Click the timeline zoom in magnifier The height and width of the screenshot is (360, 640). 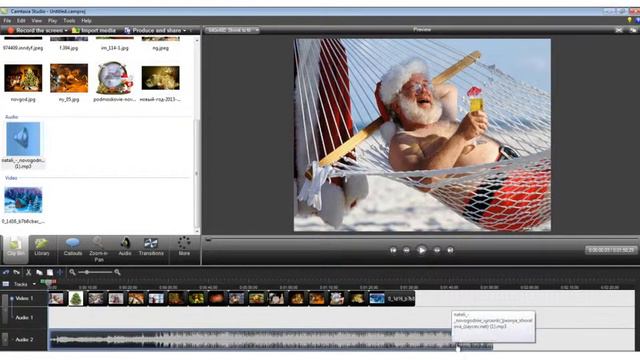[117, 272]
